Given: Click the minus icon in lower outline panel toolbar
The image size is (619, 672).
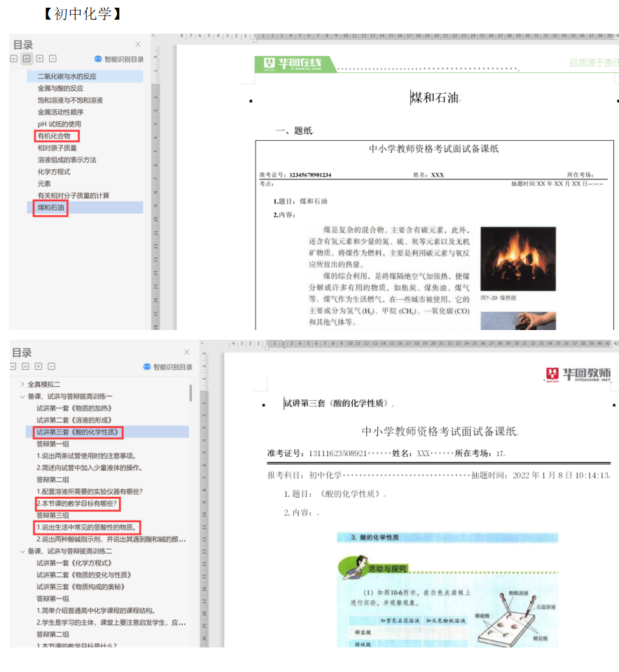Looking at the screenshot, I should [52, 366].
